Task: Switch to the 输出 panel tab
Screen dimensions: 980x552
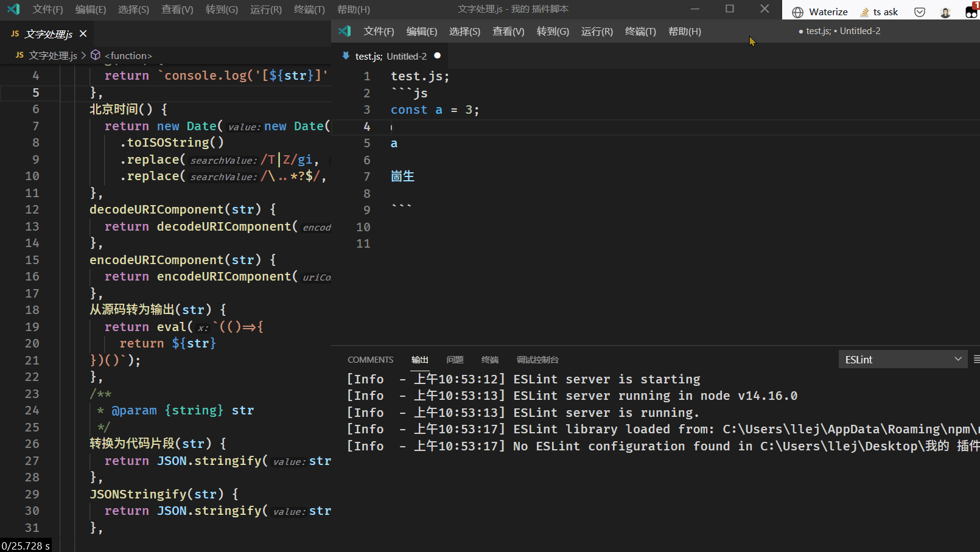Action: tap(420, 360)
